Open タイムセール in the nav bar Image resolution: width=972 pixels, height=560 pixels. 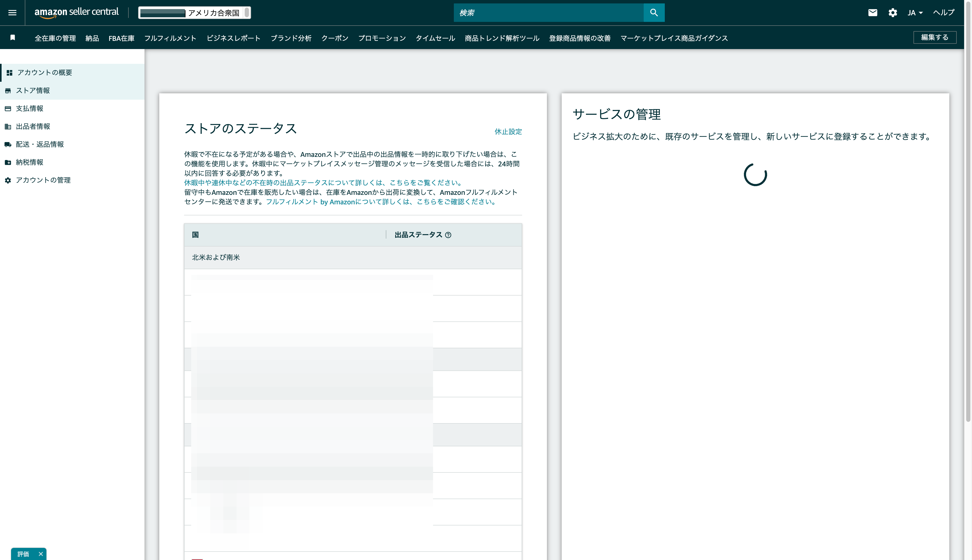point(435,38)
